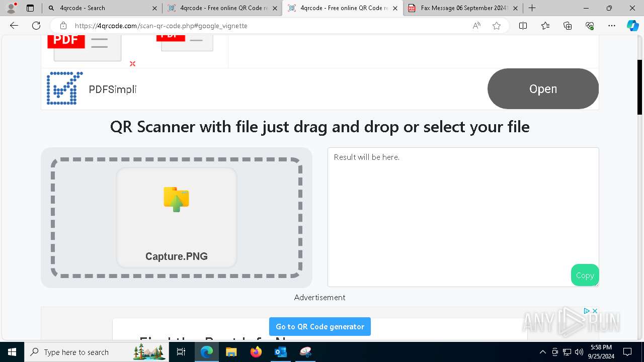Close the bottom advertisement
644x362 pixels.
[595, 311]
